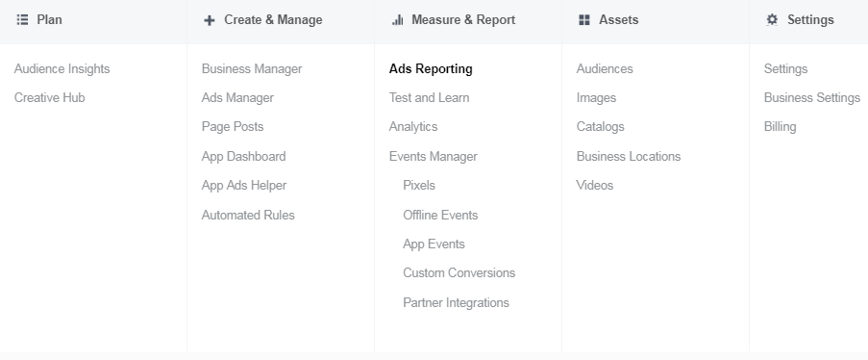Image resolution: width=868 pixels, height=360 pixels.
Task: Open Offline Events
Action: [440, 215]
